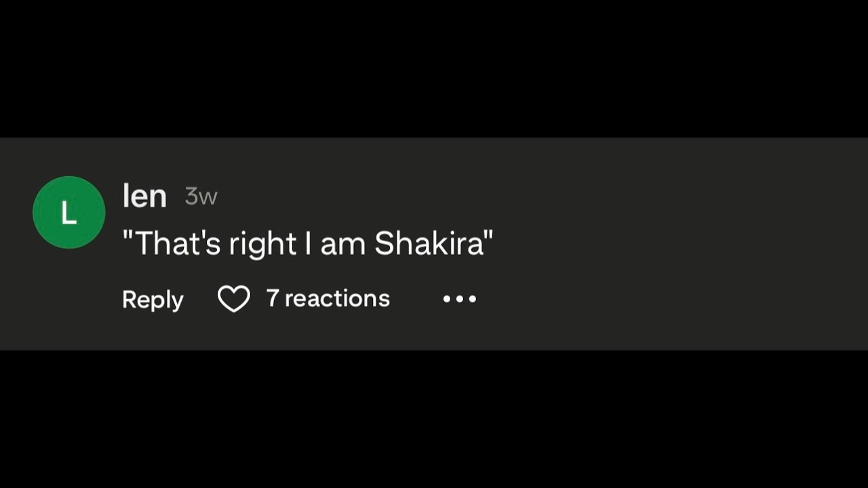Click the black area above the comment
This screenshot has height=488, width=868.
434,68
